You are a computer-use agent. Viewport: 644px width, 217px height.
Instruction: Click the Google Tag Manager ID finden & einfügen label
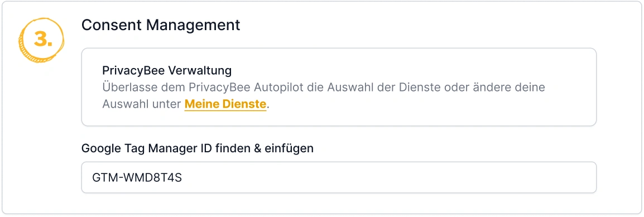[x=198, y=148]
